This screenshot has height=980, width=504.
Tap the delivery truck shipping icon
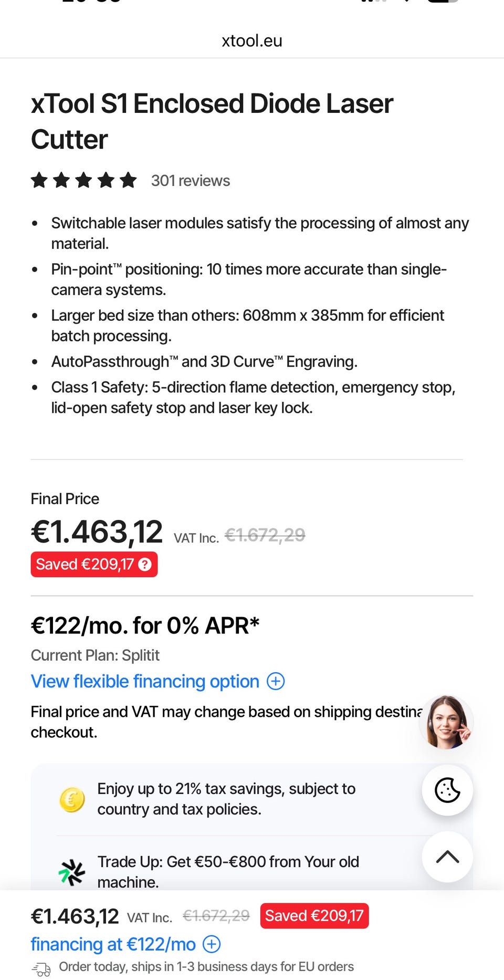click(41, 968)
